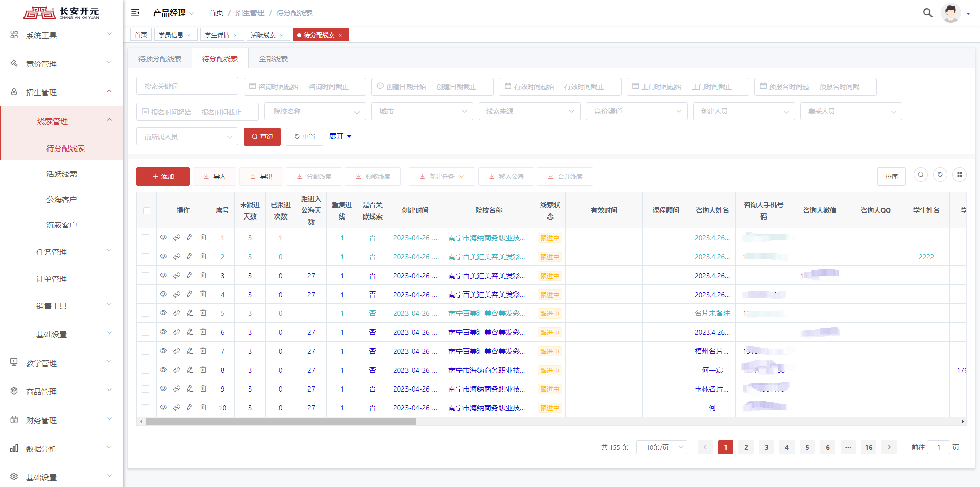Open the 首页 page tab

141,35
